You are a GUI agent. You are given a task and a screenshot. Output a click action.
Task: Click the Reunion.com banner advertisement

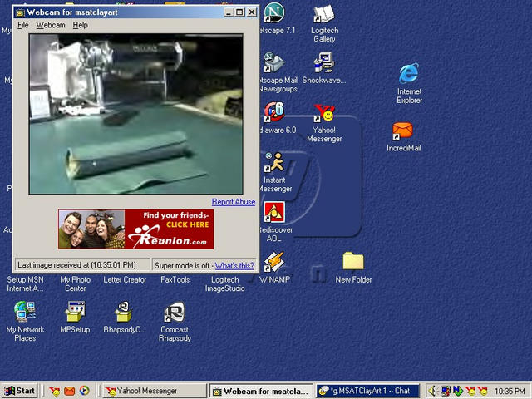pyautogui.click(x=136, y=229)
